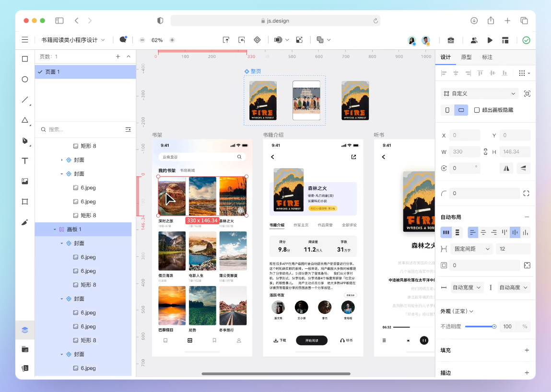Switch to the 标注 tab
551x392 pixels.
[487, 57]
